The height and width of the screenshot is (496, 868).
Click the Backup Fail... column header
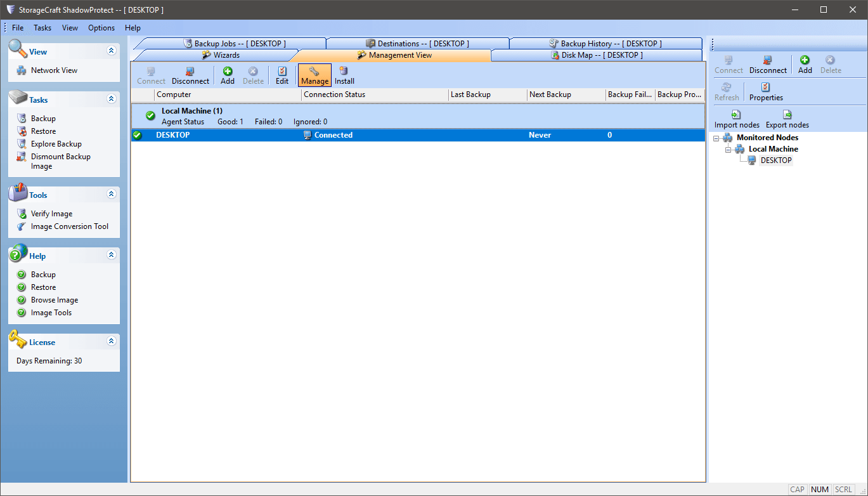point(630,95)
